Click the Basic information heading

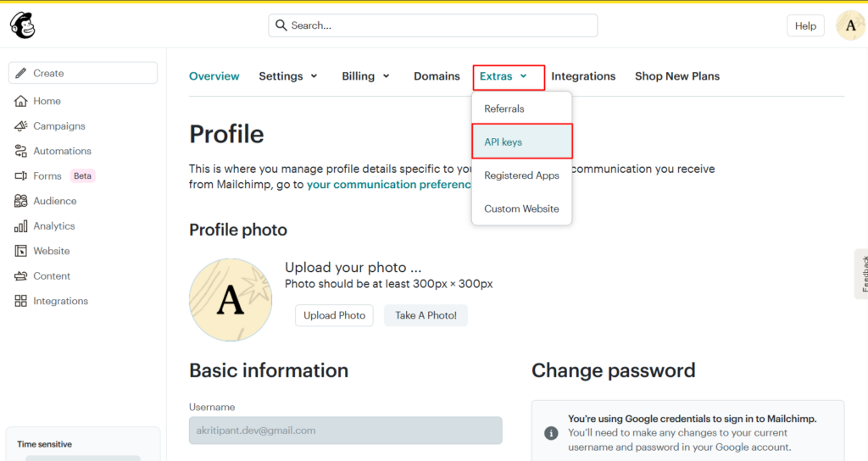coord(269,370)
